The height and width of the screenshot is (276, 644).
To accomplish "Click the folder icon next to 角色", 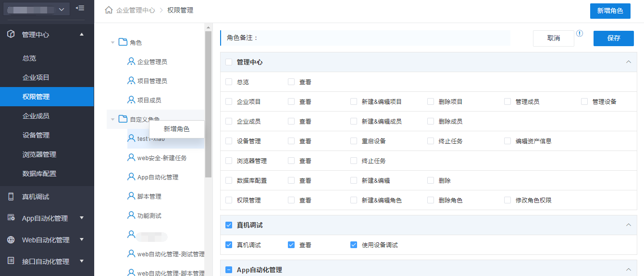I will (x=123, y=42).
